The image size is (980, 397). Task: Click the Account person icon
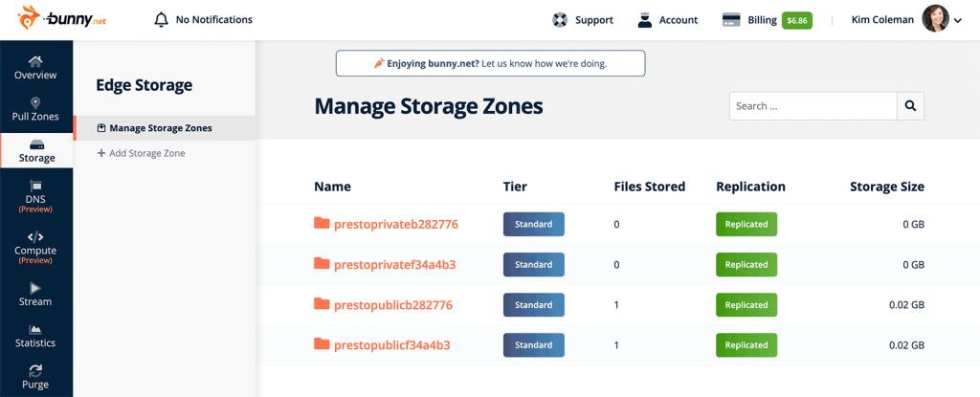[644, 20]
